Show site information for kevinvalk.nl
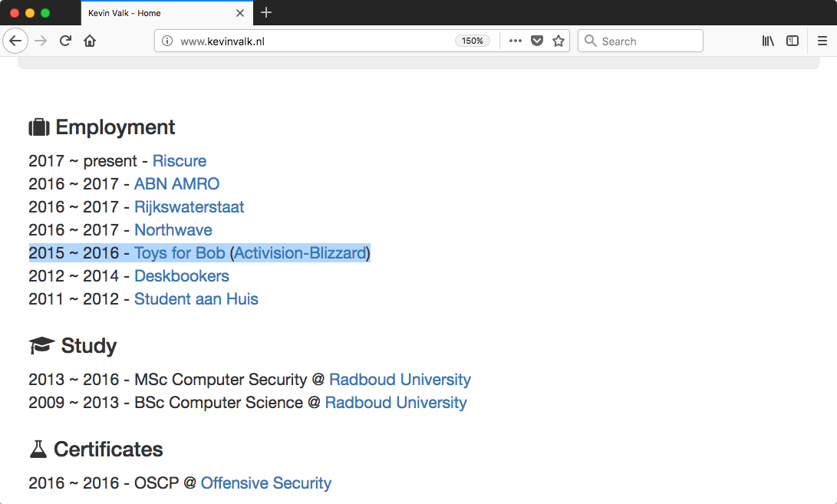This screenshot has height=504, width=837. tap(167, 41)
